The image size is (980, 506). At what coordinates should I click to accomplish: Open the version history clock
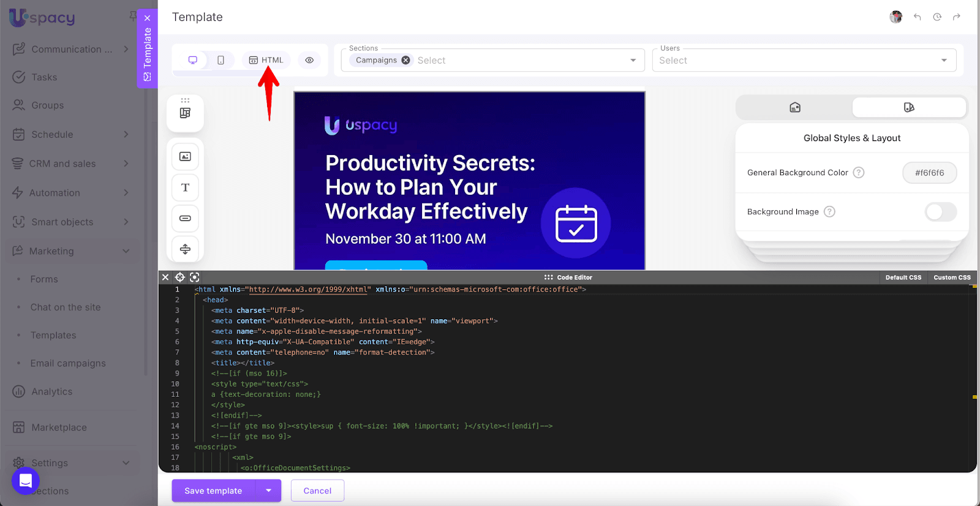pyautogui.click(x=937, y=17)
